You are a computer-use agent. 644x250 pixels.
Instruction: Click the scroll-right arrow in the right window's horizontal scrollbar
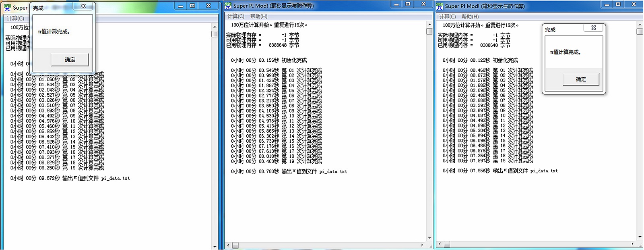[632, 244]
